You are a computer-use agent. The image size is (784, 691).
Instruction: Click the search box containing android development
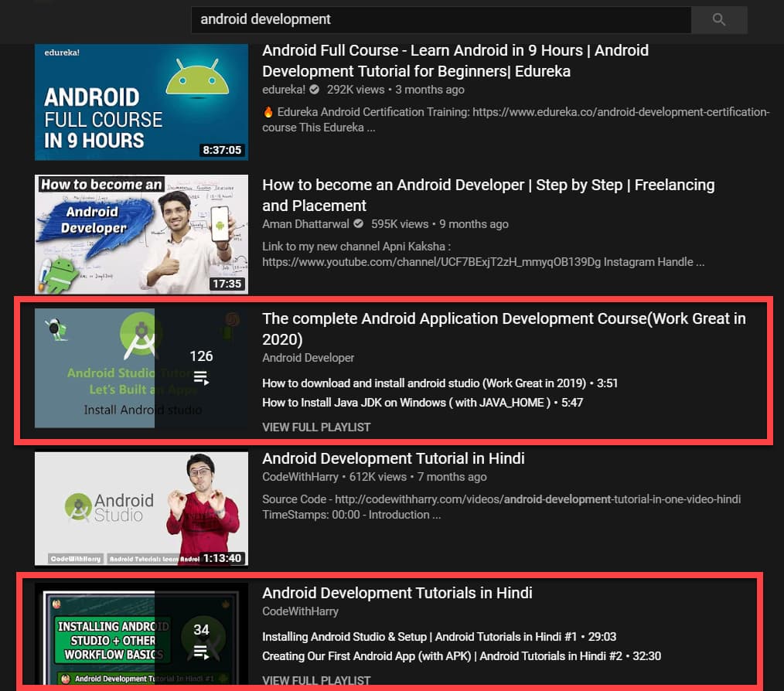(x=441, y=19)
